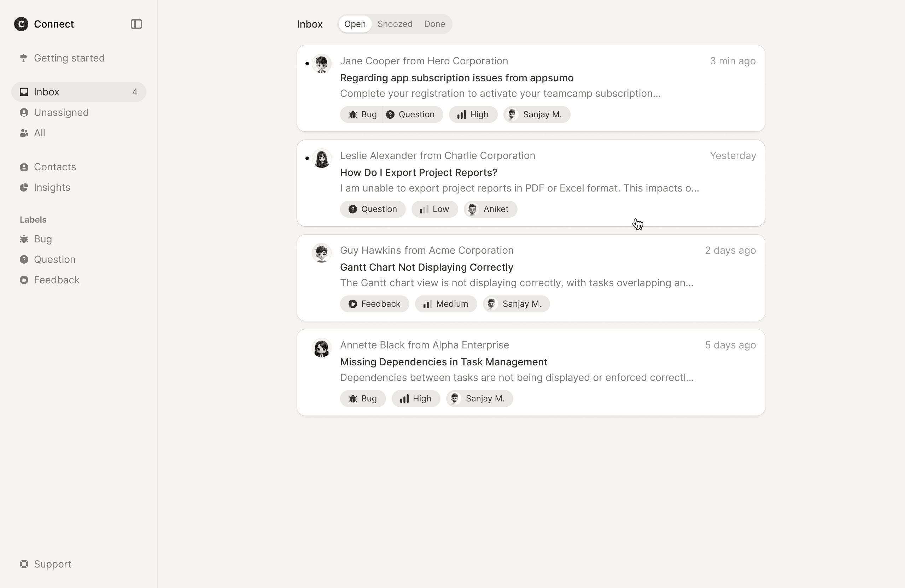Go to the Contacts page
The width and height of the screenshot is (905, 588).
pos(55,167)
